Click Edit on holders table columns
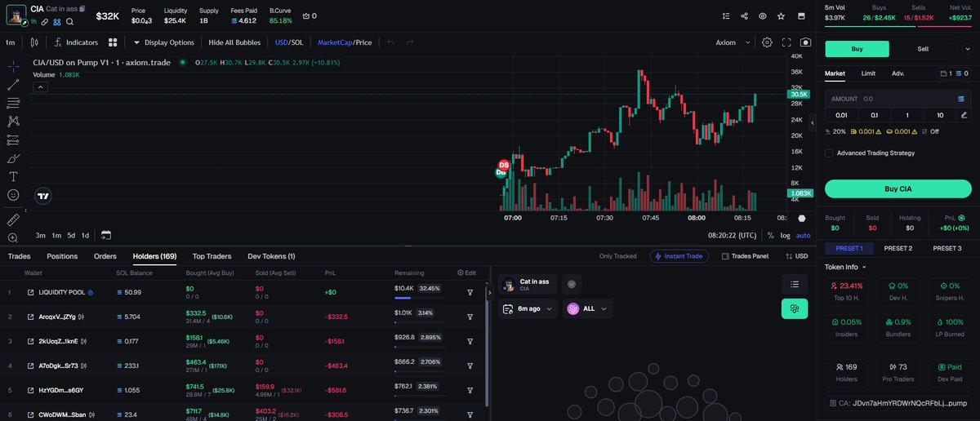 (x=466, y=273)
